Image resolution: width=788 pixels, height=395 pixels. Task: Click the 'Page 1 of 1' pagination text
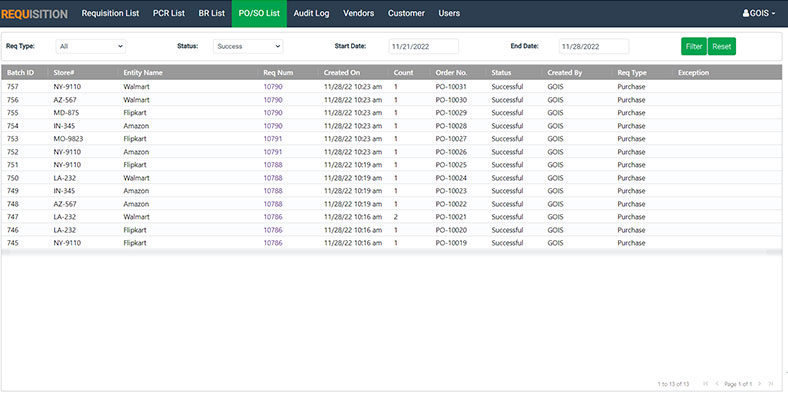pyautogui.click(x=738, y=384)
